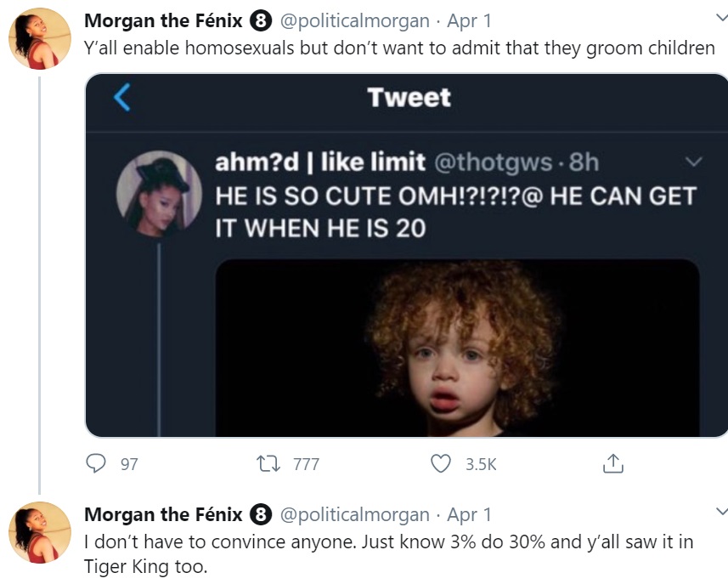This screenshot has height=584, width=728.
Task: Open the embedded tweet's circular avatar
Action: [x=159, y=194]
